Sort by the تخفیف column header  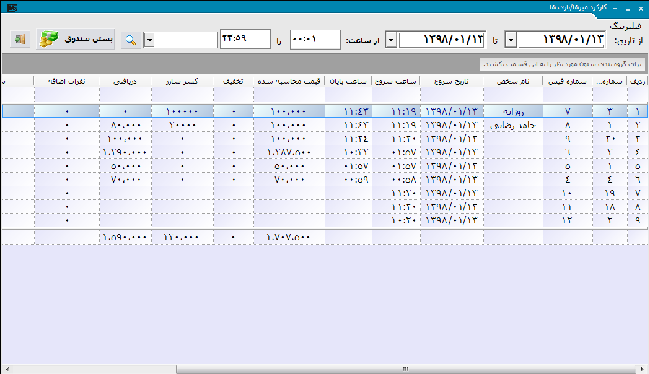[x=233, y=82]
